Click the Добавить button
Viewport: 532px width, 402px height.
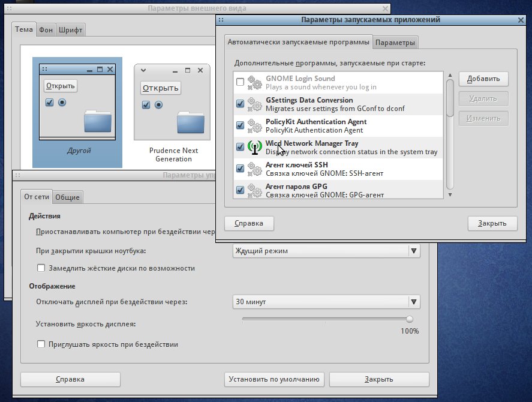483,79
